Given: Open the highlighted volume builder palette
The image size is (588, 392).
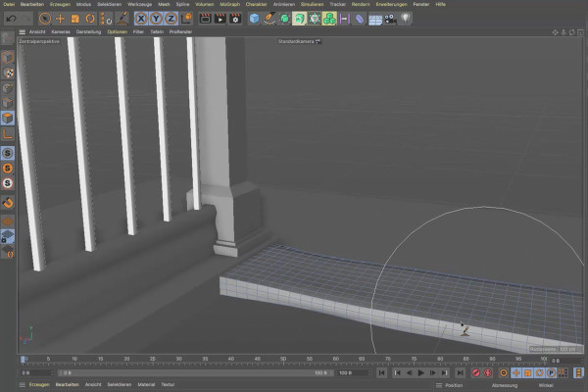Looking at the screenshot, I should (299, 19).
